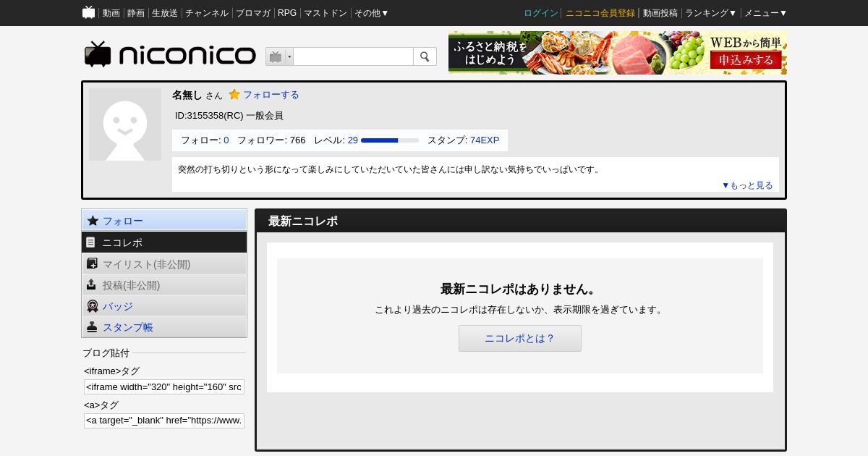This screenshot has height=456, width=868.
Task: Click the iframe tag code field
Action: coord(164,387)
